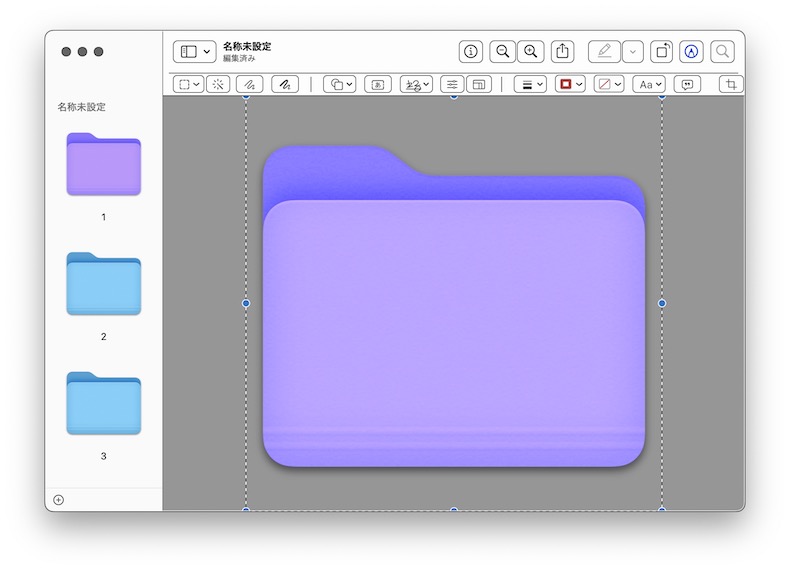Zoom out using the minus magnifier
Screen dimensions: 790x571
[x=502, y=51]
